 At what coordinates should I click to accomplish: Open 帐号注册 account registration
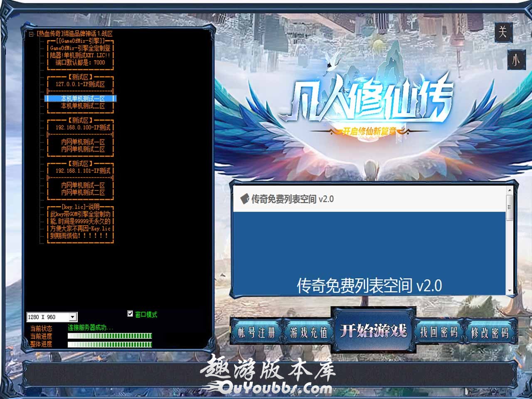click(x=256, y=332)
